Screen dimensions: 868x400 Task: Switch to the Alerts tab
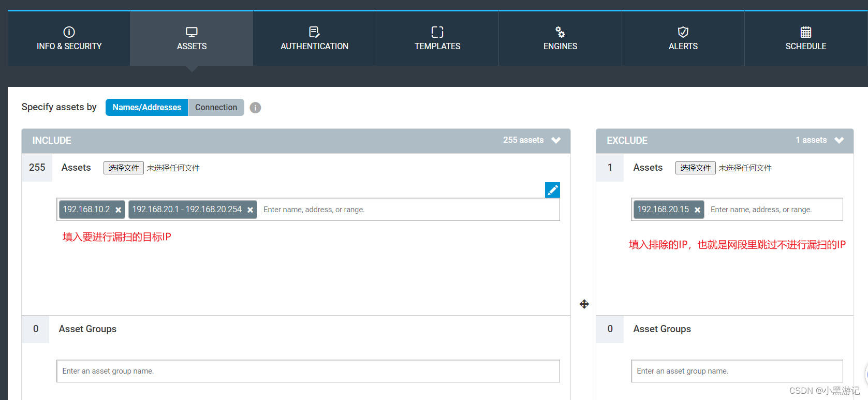pos(683,39)
